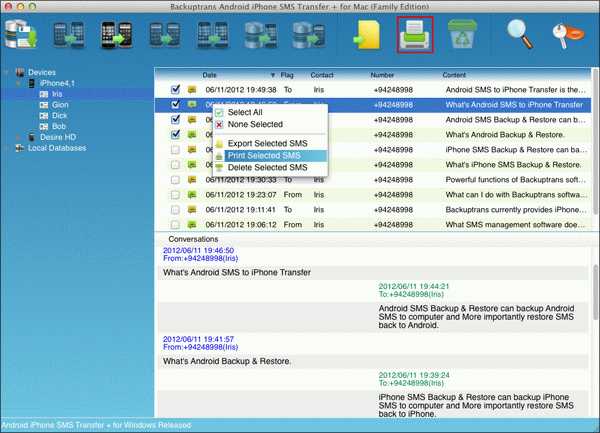Select the Gion contact in tree
The height and width of the screenshot is (433, 600).
click(60, 105)
